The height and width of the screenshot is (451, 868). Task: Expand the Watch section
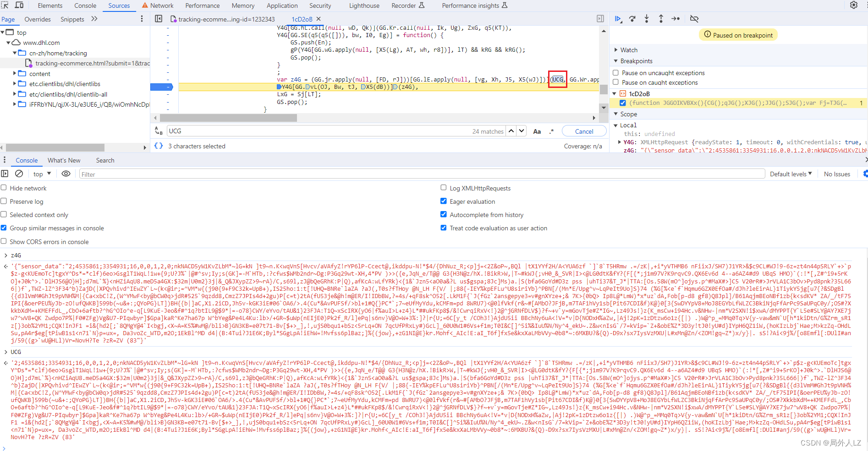coord(616,49)
